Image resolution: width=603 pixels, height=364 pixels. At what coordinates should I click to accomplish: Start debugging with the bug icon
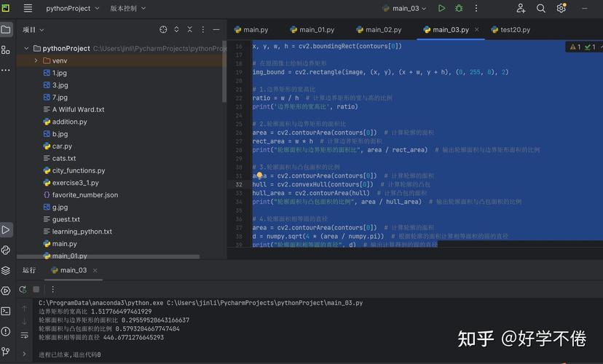459,8
